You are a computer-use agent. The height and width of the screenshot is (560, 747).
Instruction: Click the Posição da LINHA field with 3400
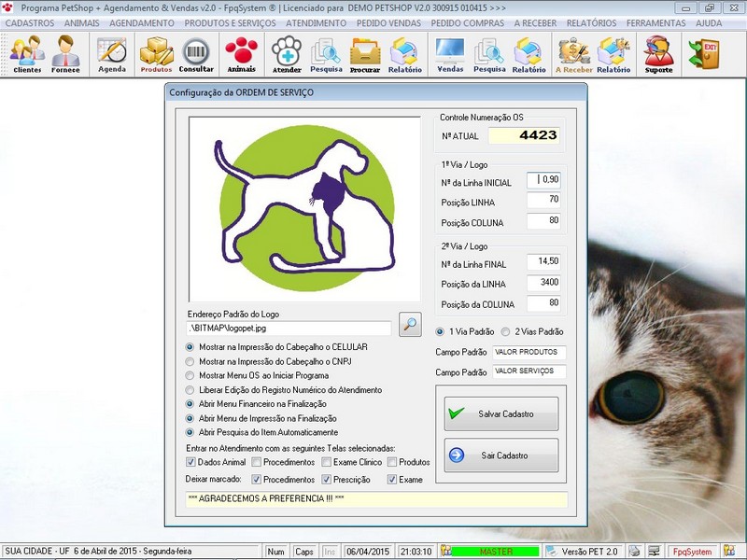coord(543,283)
